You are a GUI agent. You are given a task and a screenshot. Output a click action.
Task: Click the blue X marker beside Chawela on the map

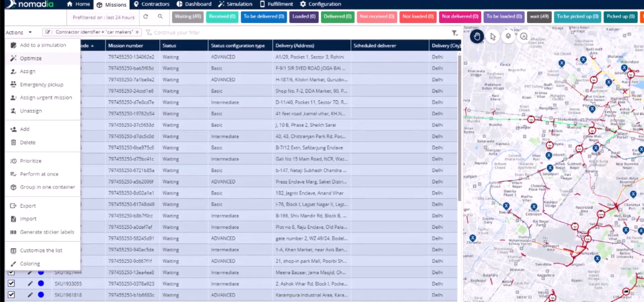point(473,237)
